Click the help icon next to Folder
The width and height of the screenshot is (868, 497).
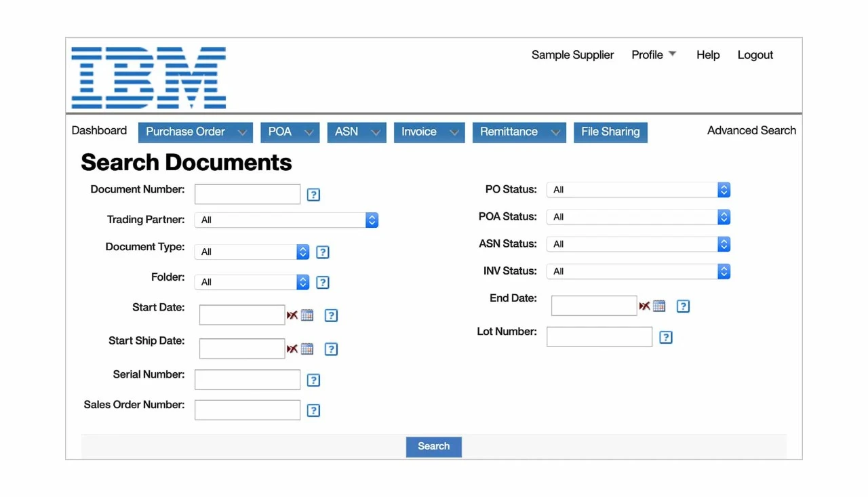323,282
